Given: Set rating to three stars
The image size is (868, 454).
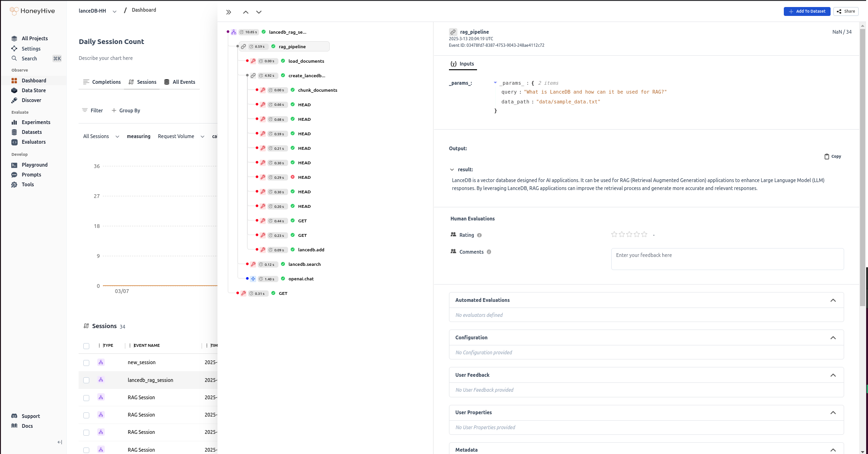Looking at the screenshot, I should (629, 234).
